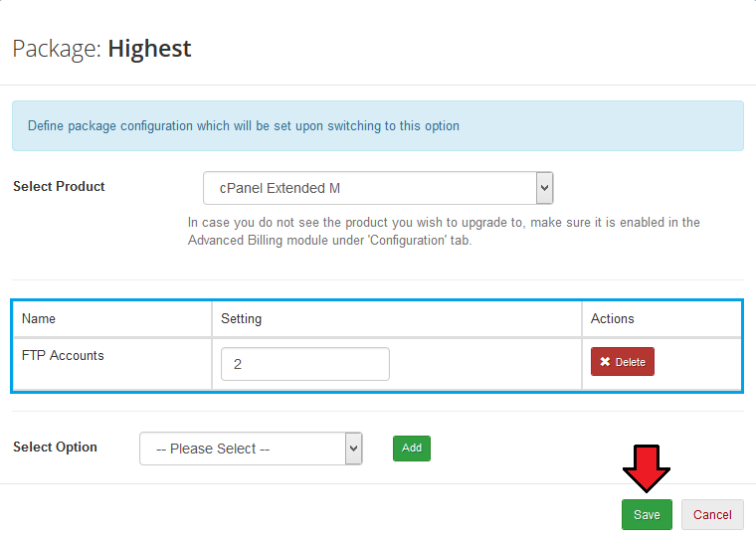Click the Cancel button

click(x=712, y=514)
